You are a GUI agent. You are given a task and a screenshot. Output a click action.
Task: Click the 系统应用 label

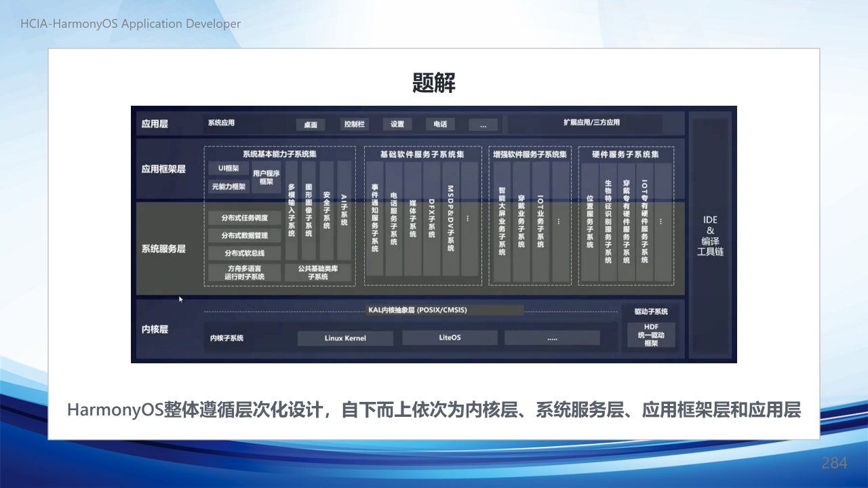[x=221, y=123]
